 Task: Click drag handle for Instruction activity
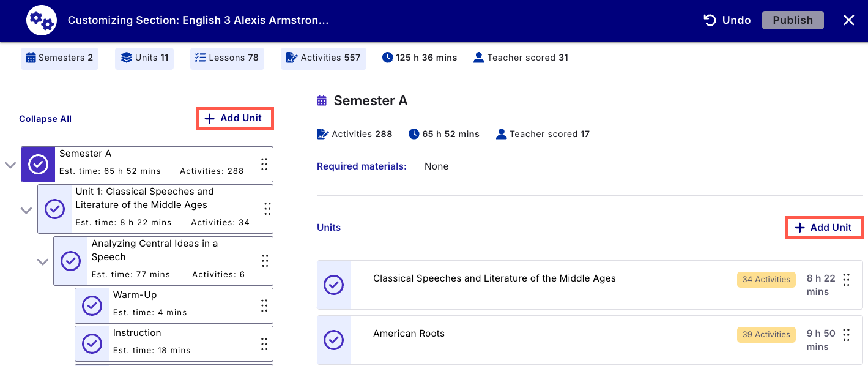click(x=264, y=343)
